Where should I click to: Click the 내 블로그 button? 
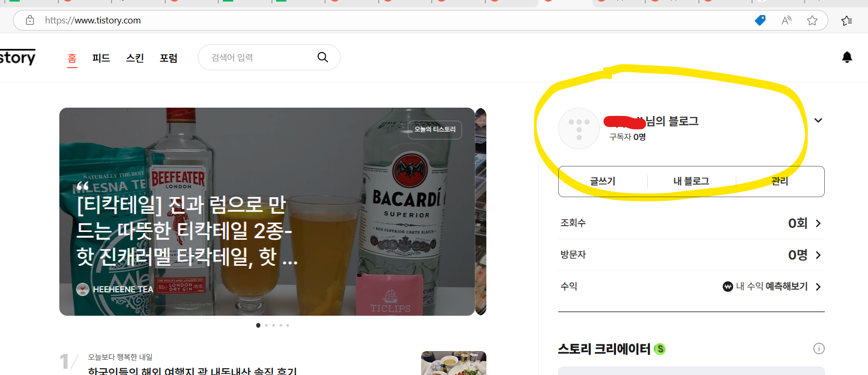point(691,181)
